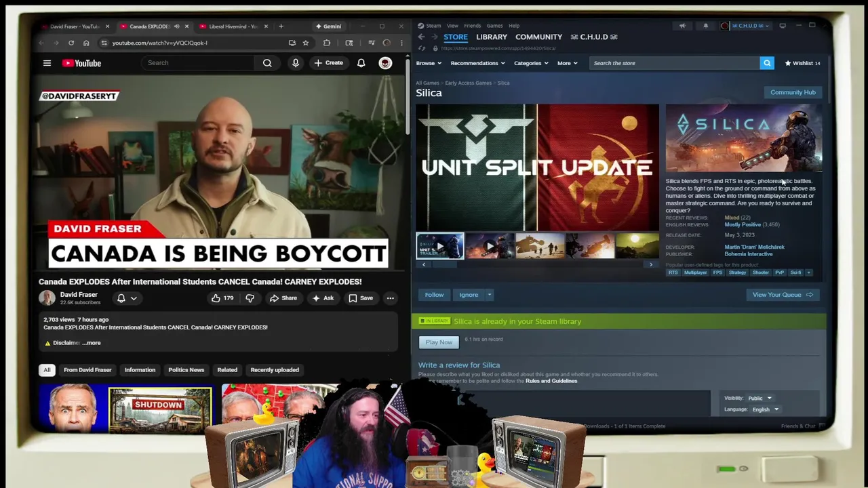This screenshot has width=868, height=488.
Task: Bookmark this page with the star icon
Action: 306,43
